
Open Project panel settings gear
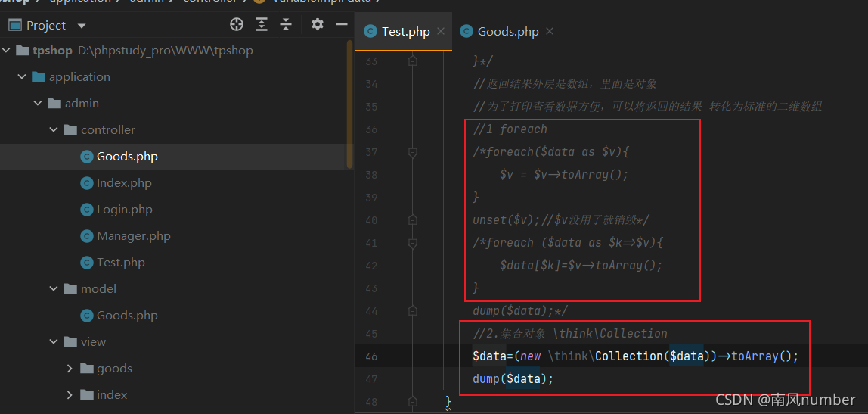(x=318, y=24)
